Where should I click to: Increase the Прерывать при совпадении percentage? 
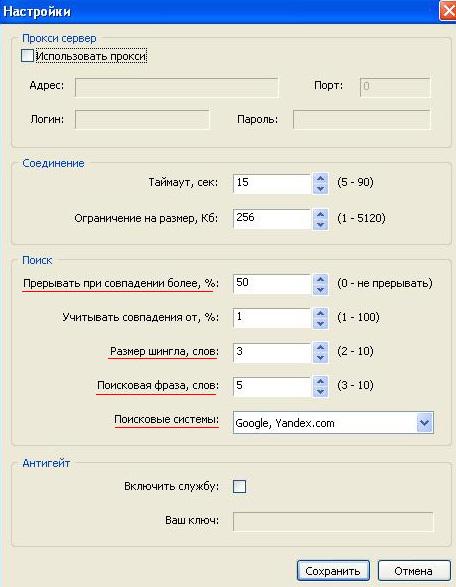click(x=320, y=279)
